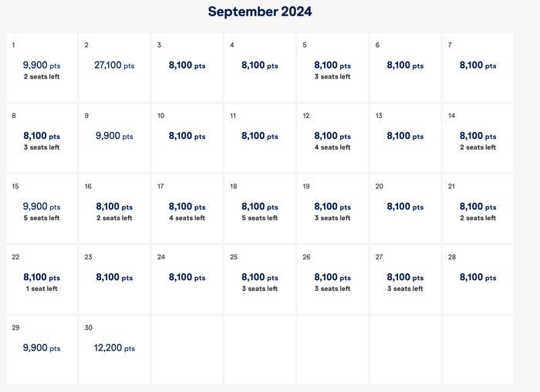Pick September 5 showing 3 seats left
The height and width of the screenshot is (392, 540).
332,67
